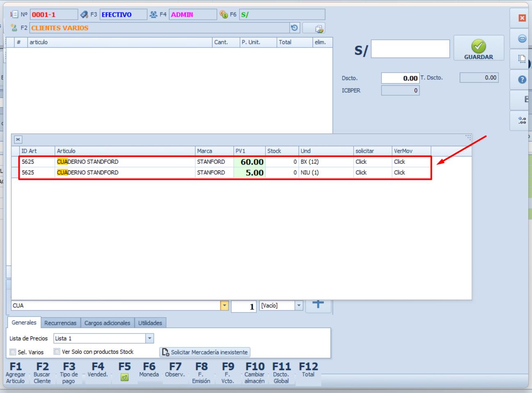This screenshot has width=532, height=393.
Task: Click the F5 green check icon
Action: pyautogui.click(x=124, y=377)
